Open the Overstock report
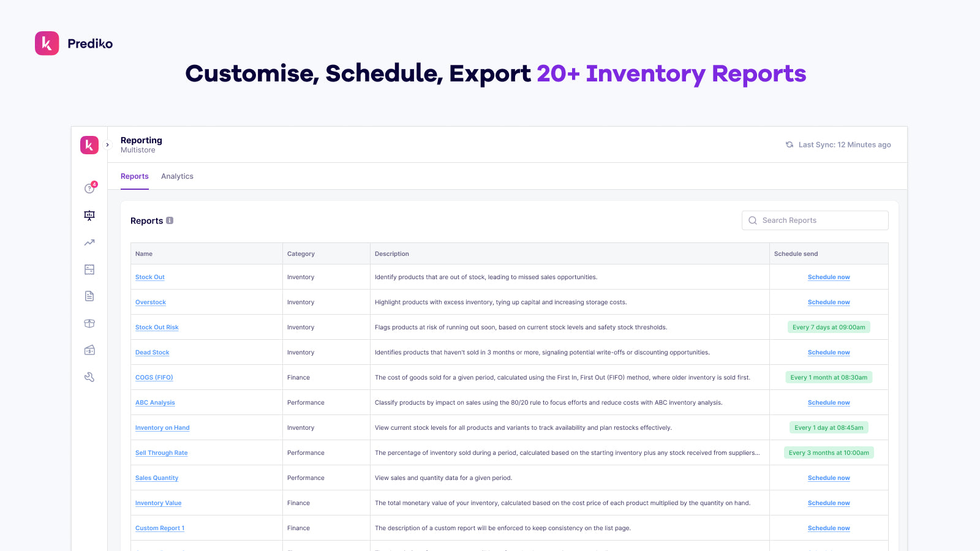980x551 pixels. click(x=151, y=302)
